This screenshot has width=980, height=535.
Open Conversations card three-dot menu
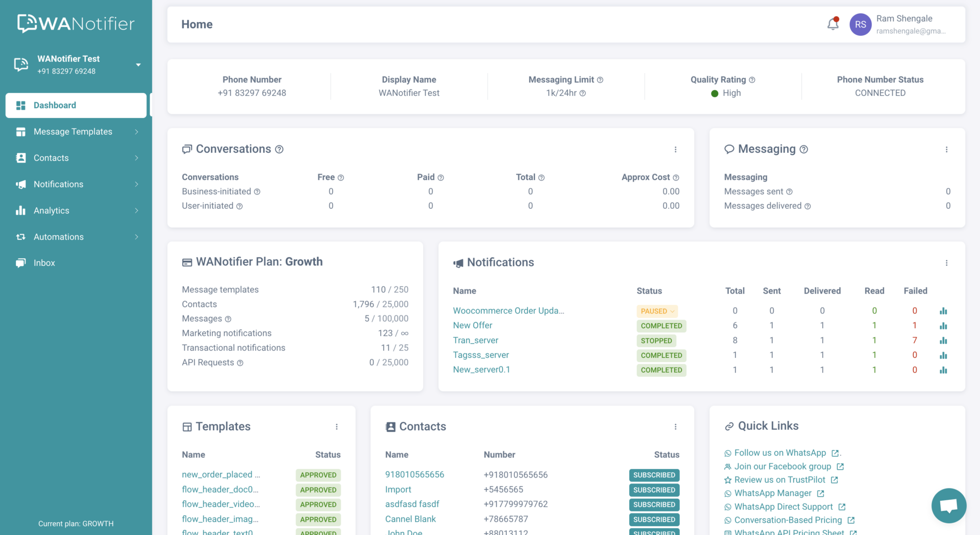pyautogui.click(x=675, y=150)
